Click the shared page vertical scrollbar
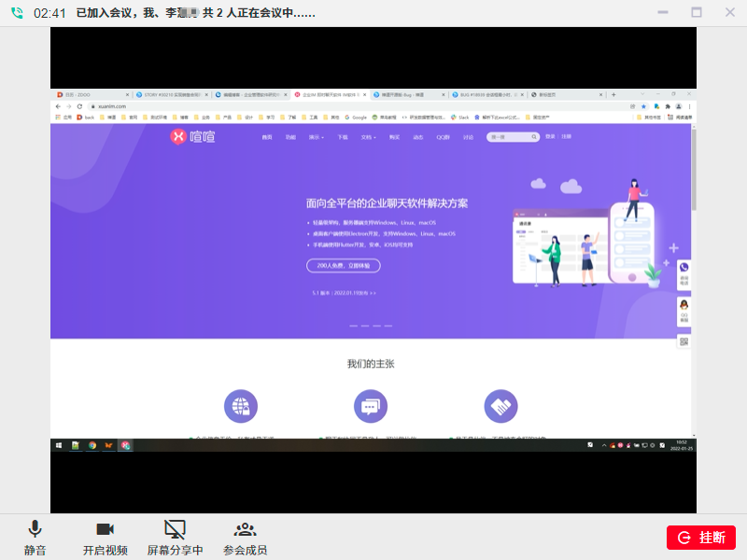747x560 pixels. tap(694, 170)
